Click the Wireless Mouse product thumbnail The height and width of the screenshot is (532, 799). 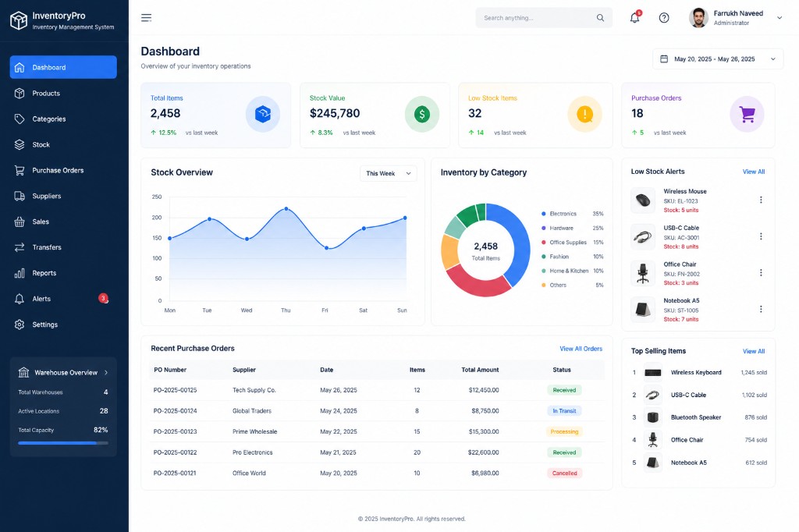coord(643,200)
